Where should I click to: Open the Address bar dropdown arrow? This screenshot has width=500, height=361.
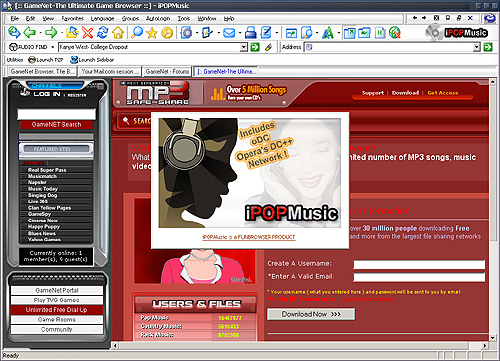coord(477,47)
